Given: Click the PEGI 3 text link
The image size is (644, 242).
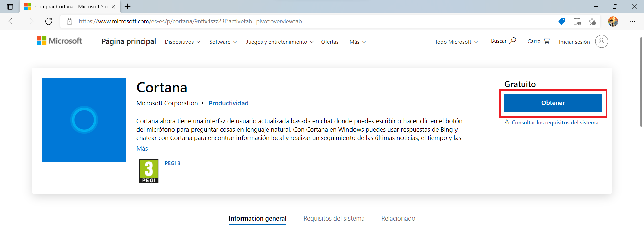Looking at the screenshot, I should [172, 163].
